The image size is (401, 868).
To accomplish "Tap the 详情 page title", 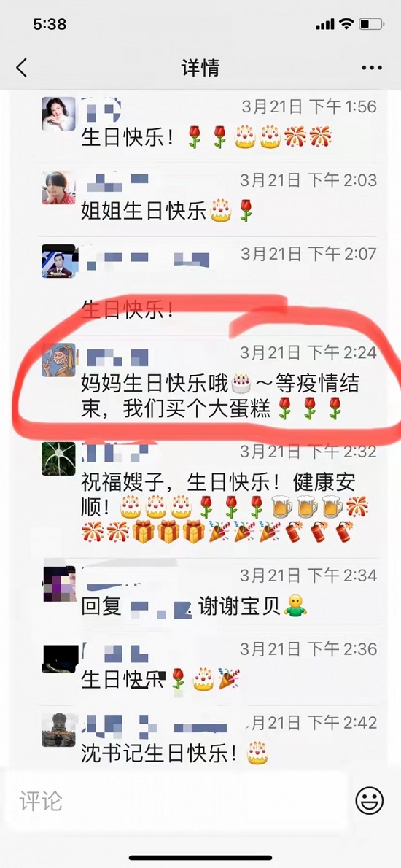I will click(200, 68).
